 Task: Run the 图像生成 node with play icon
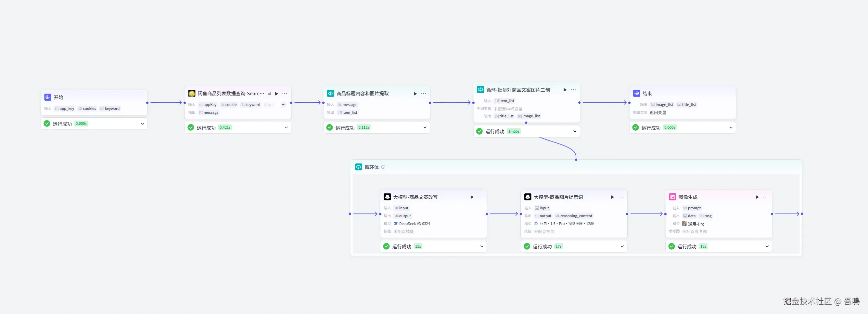point(757,197)
